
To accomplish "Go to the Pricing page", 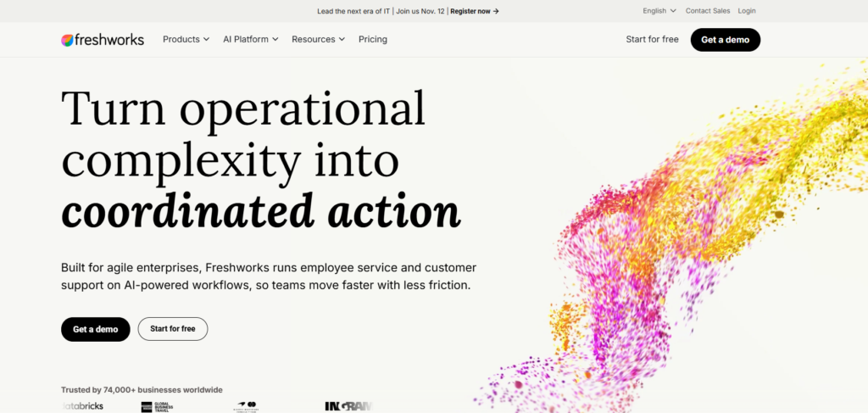I will pos(373,39).
